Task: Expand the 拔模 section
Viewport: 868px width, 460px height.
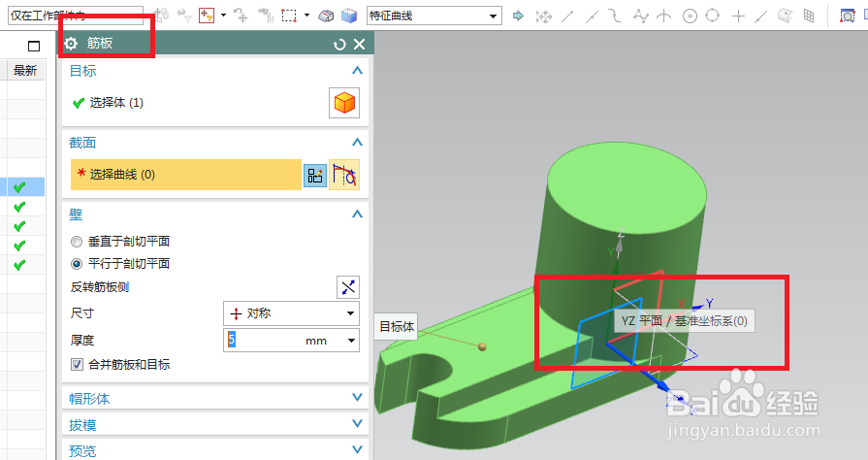Action: click(357, 424)
